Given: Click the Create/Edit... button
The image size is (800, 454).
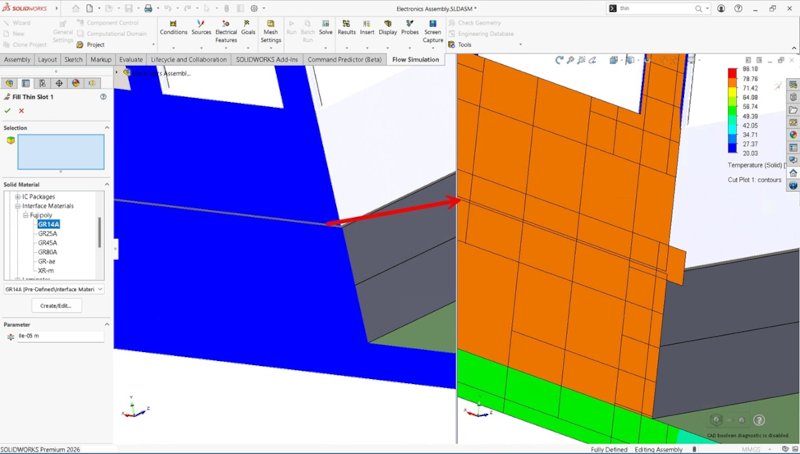Looking at the screenshot, I should point(57,306).
